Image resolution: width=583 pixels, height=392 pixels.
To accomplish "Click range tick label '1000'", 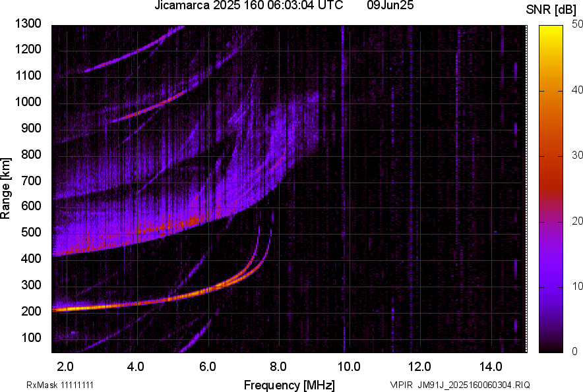I will click(28, 101).
